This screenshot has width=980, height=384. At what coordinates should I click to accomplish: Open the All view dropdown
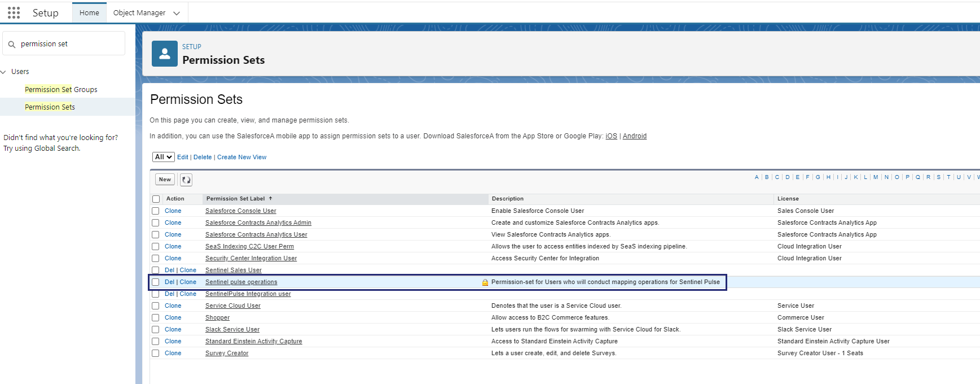[x=163, y=157]
